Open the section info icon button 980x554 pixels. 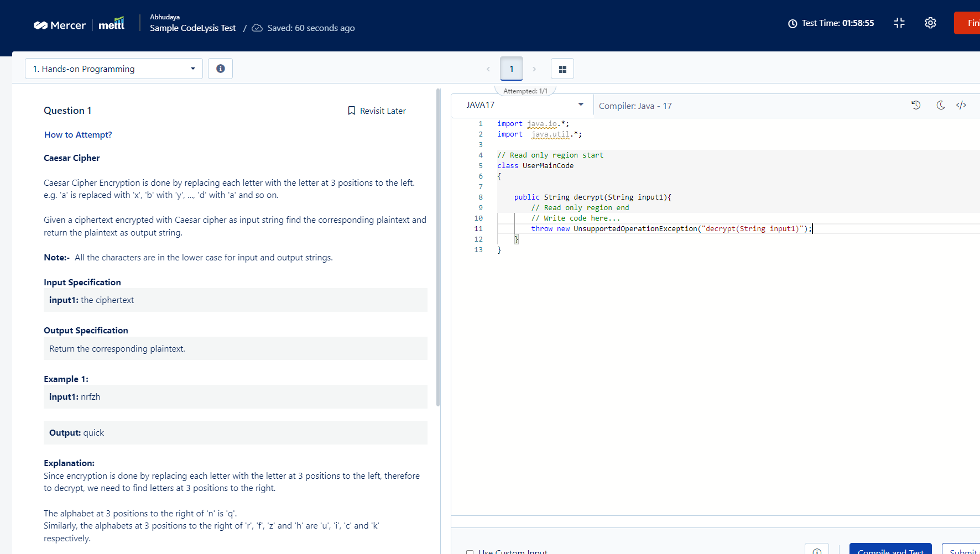tap(220, 69)
